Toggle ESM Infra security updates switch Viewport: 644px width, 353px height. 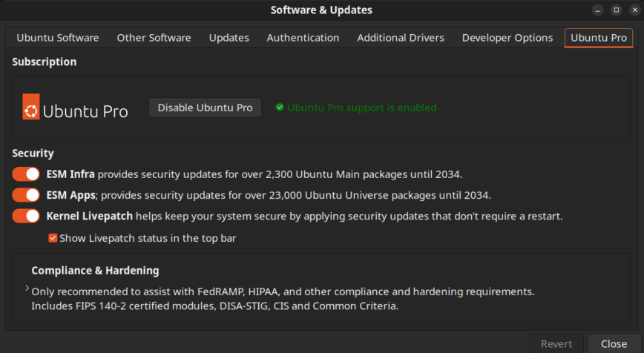[x=26, y=174]
